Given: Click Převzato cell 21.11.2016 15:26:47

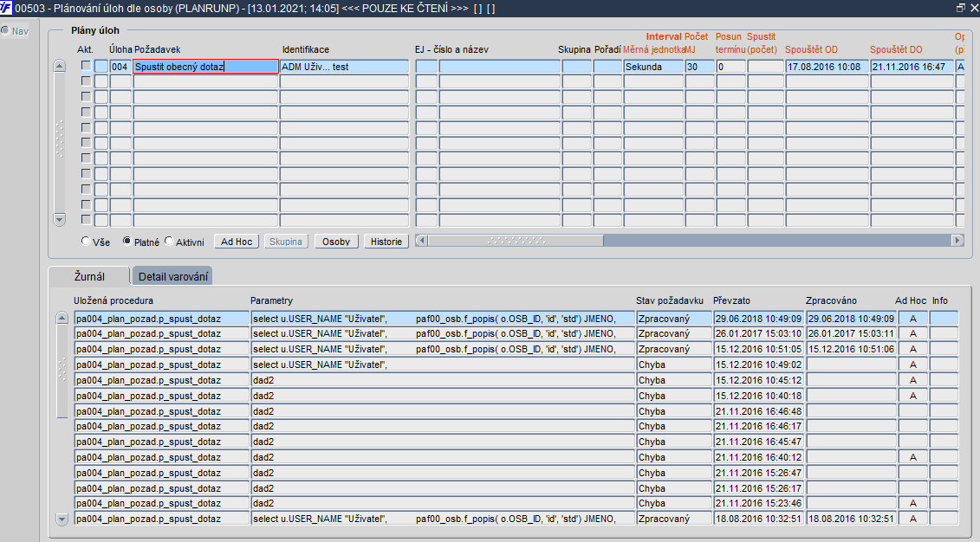Looking at the screenshot, I should 759,473.
